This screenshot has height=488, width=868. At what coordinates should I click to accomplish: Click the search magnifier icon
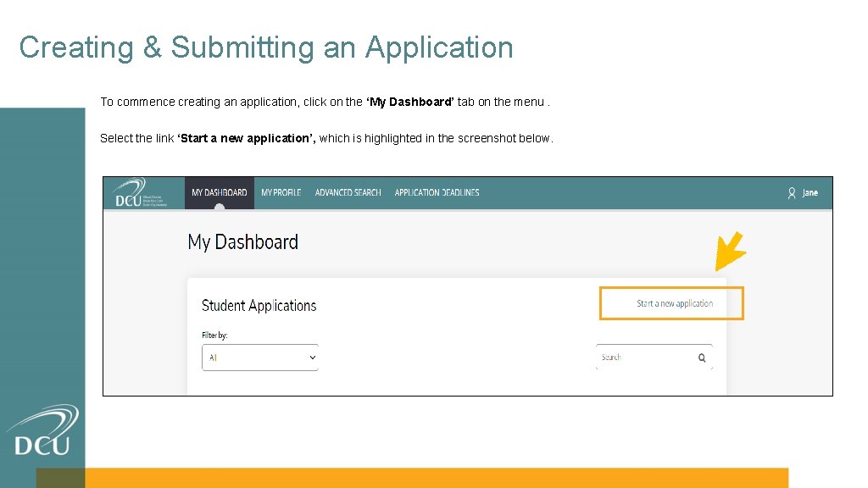(x=702, y=358)
